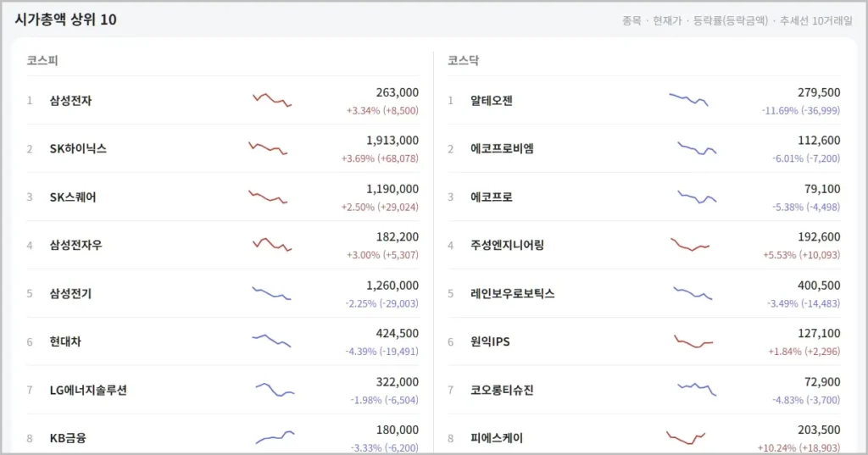Viewport: 868px width, 455px height.
Task: Open 삼성전자우 stock link
Action: click(75, 245)
